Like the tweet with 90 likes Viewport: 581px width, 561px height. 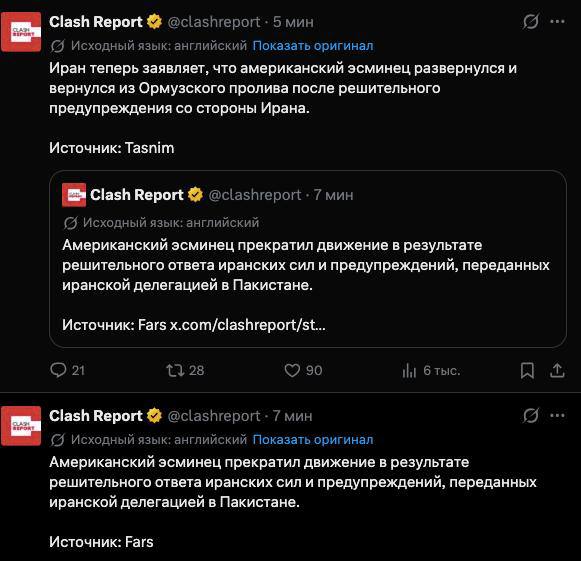click(292, 370)
